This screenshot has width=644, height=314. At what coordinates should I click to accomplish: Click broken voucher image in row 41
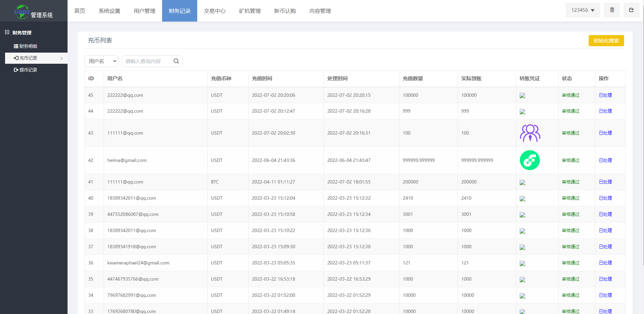pyautogui.click(x=522, y=182)
